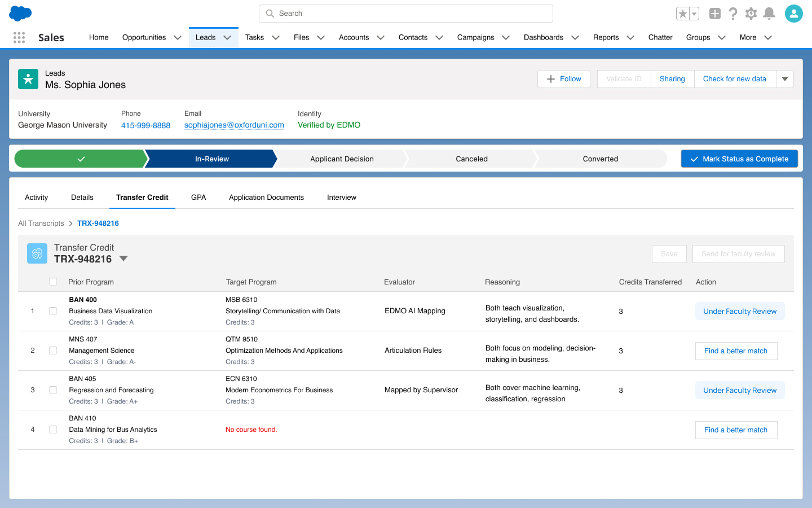
Task: Expand the TRX-948216 transcript dropdown arrow
Action: point(123,259)
